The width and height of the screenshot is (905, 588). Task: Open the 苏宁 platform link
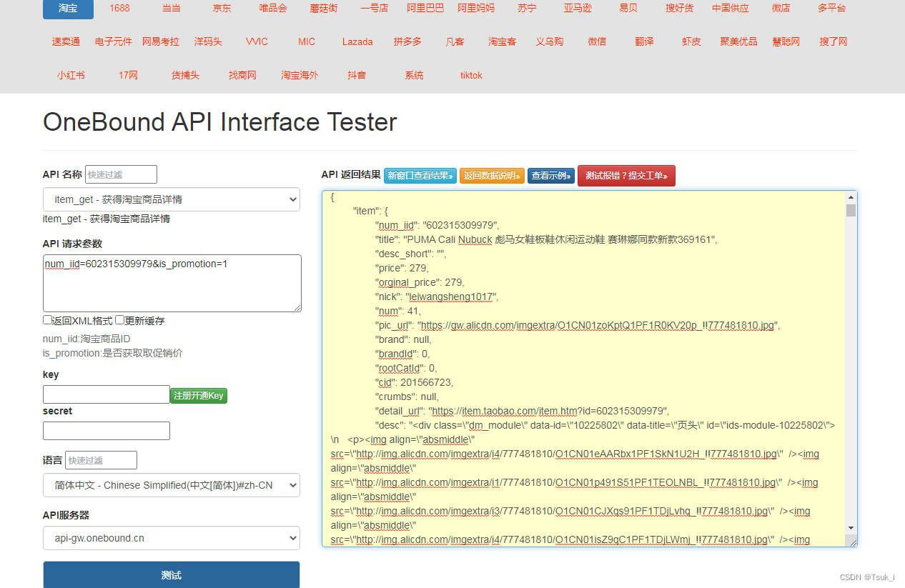tap(527, 9)
